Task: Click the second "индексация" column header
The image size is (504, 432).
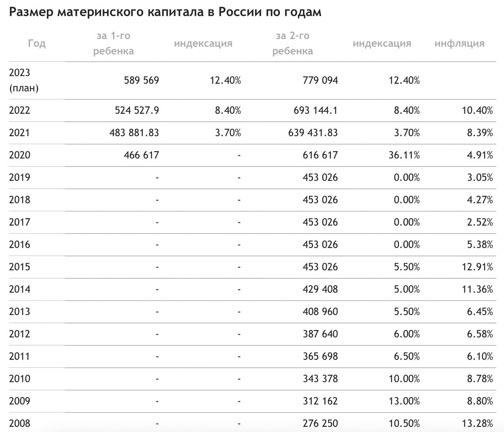Action: 382,43
